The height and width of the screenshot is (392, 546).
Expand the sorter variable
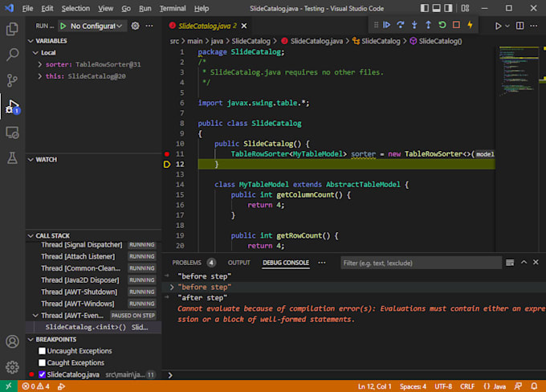pyautogui.click(x=39, y=64)
